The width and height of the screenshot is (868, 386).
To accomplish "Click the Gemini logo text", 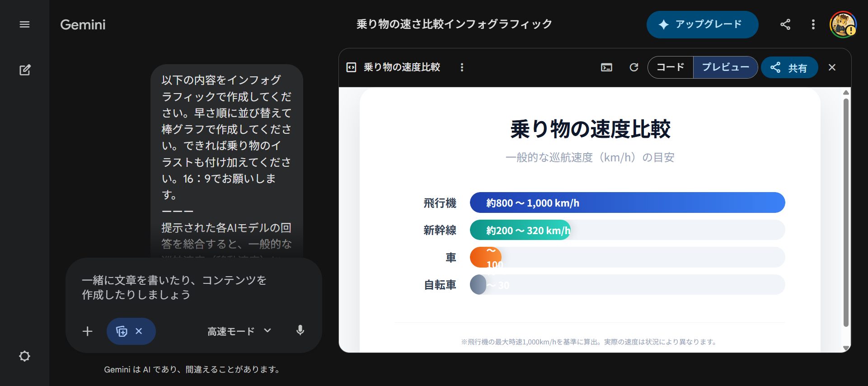I will 83,24.
